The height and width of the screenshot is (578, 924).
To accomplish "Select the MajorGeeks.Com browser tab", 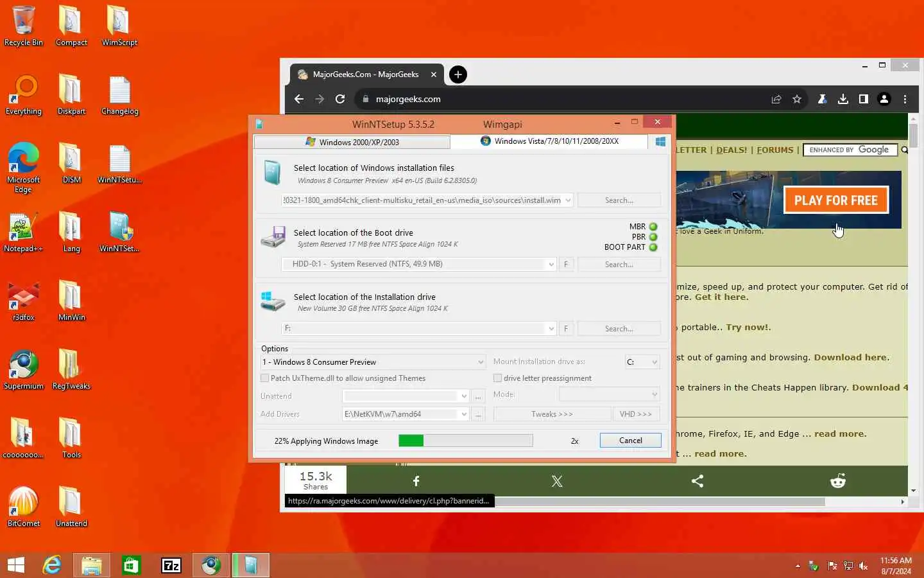I will [x=366, y=74].
